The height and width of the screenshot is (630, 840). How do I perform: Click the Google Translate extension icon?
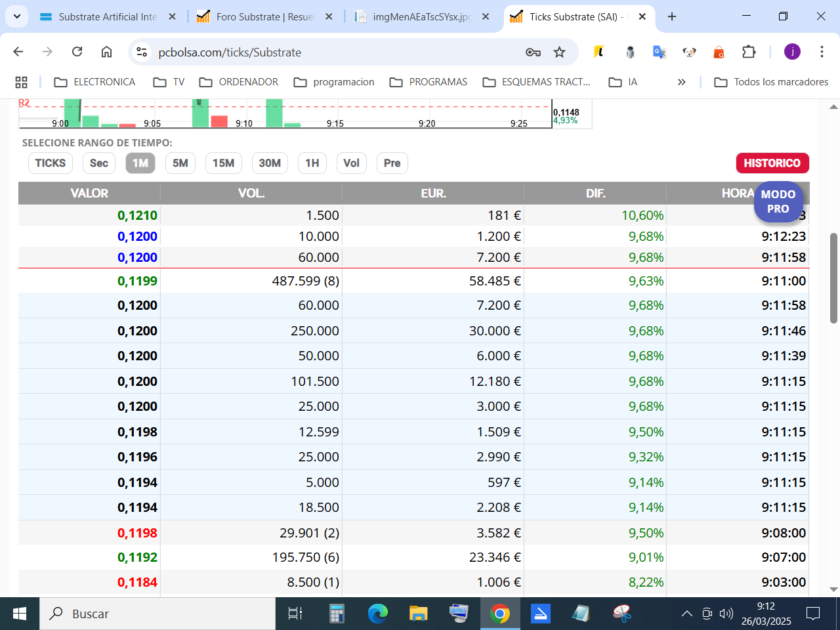click(660, 52)
